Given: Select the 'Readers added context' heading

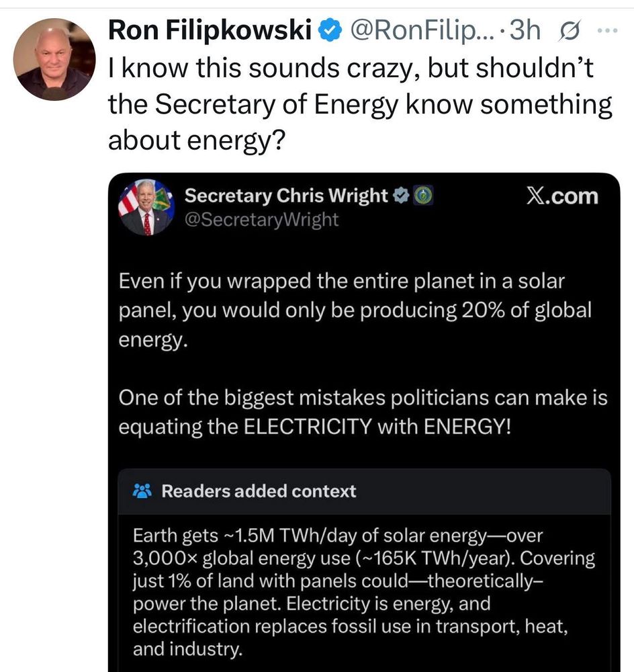Looking at the screenshot, I should click(259, 491).
